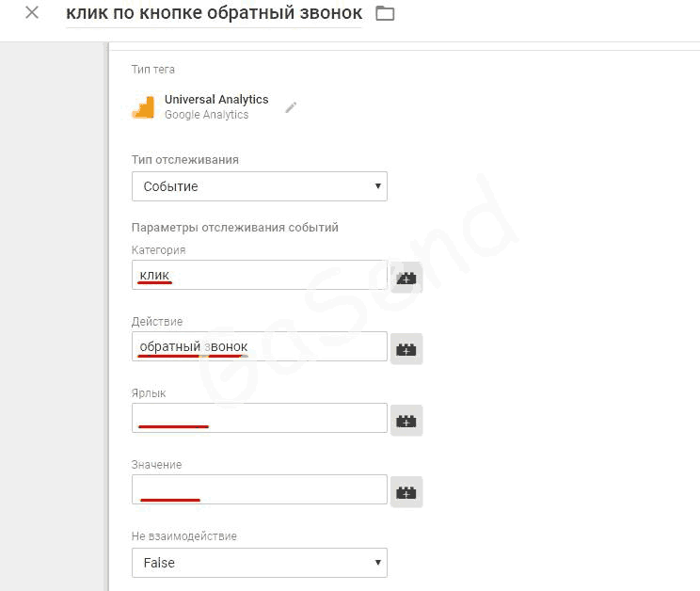
Task: Click the arrow on the False combo box
Action: [x=377, y=563]
